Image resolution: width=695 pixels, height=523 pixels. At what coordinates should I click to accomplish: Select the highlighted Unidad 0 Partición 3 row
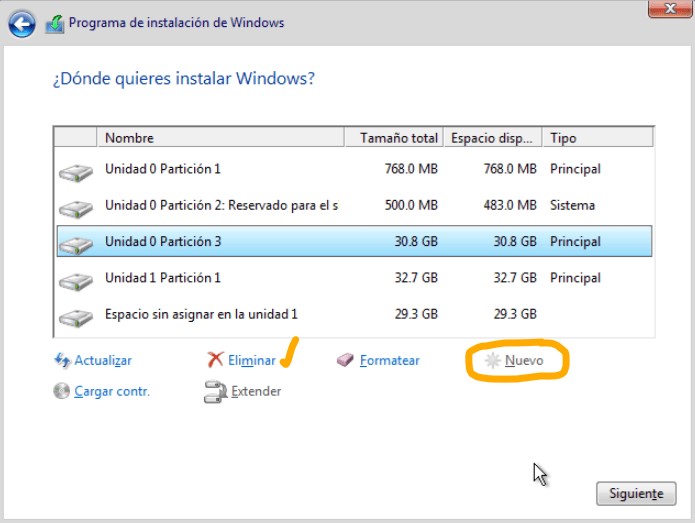coord(354,242)
